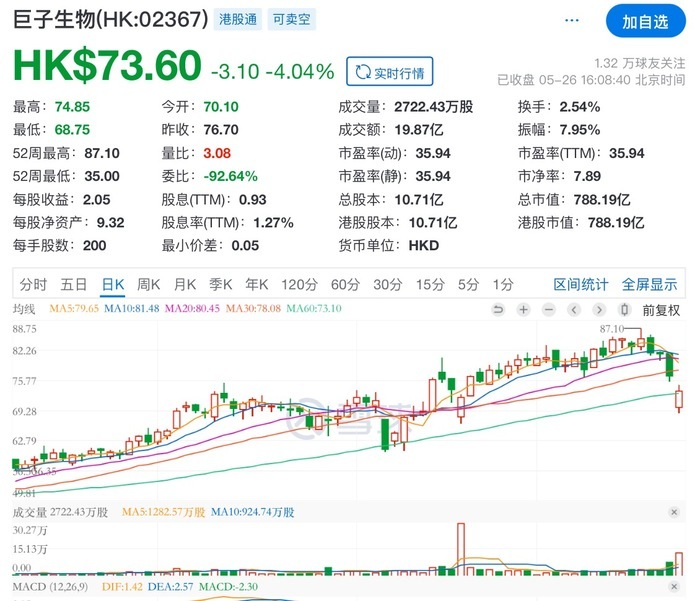Viewport: 700px width, 601px height.
Task: Click the 成交额 19.87亿 value
Action: coord(419,130)
